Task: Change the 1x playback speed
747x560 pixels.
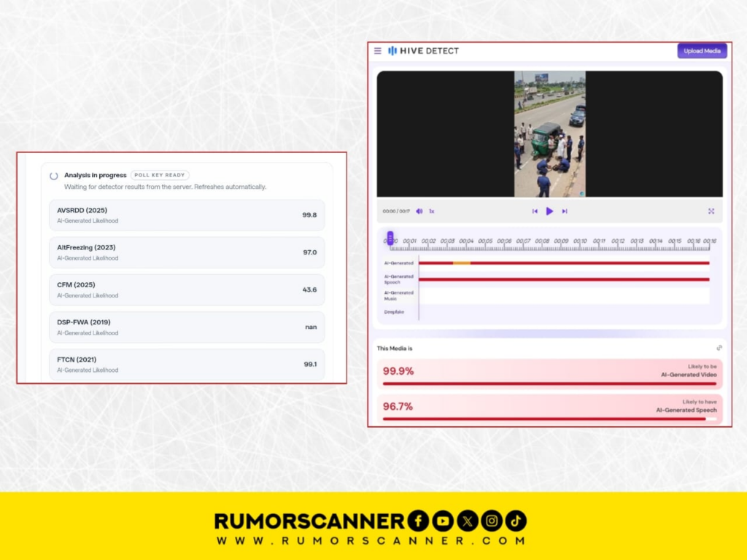Action: pos(432,211)
